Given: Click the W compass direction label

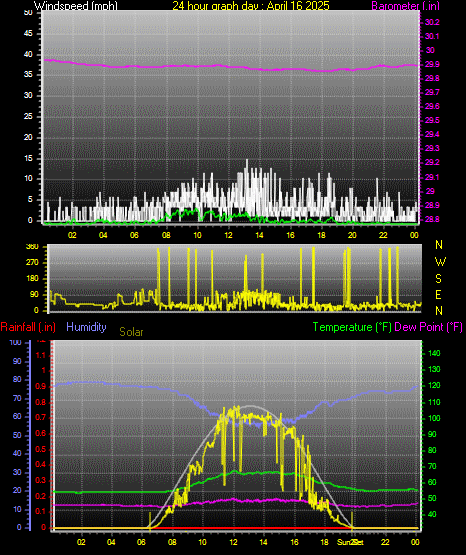Looking at the screenshot, I should pyautogui.click(x=440, y=262).
